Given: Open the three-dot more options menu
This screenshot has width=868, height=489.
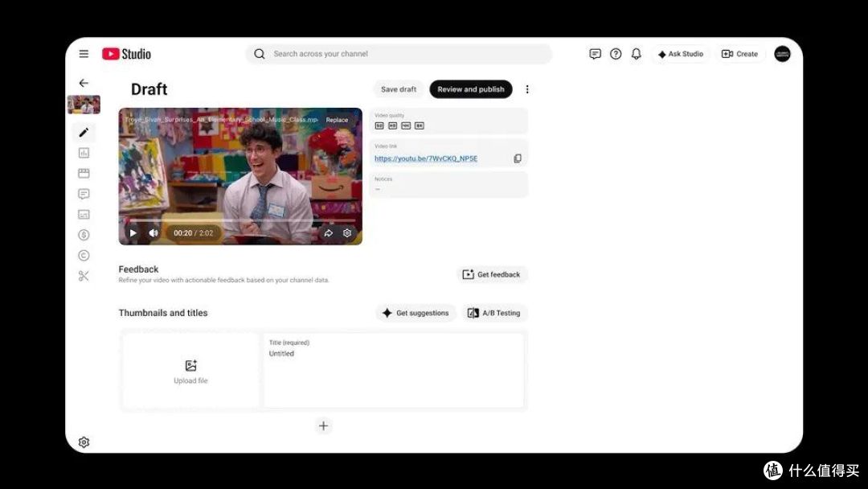Looking at the screenshot, I should point(527,89).
